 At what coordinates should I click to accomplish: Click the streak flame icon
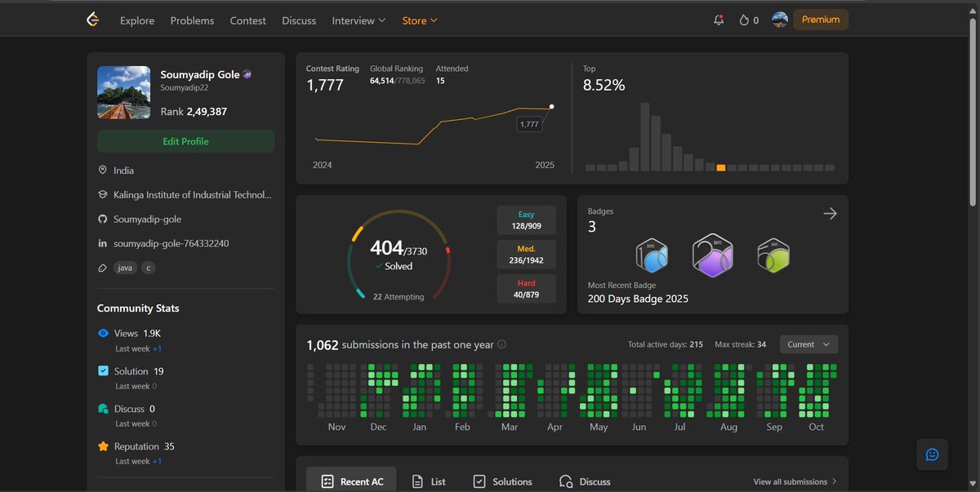pos(744,20)
